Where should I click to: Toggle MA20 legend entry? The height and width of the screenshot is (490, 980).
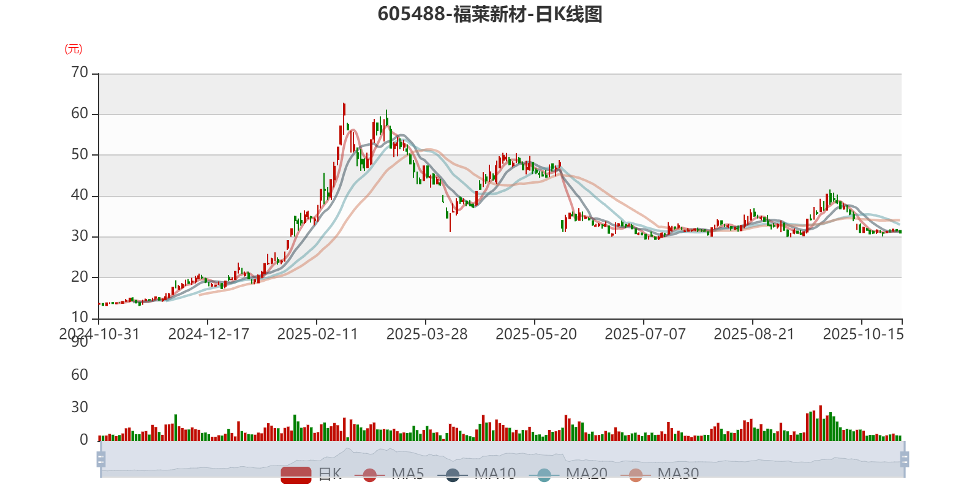click(568, 474)
